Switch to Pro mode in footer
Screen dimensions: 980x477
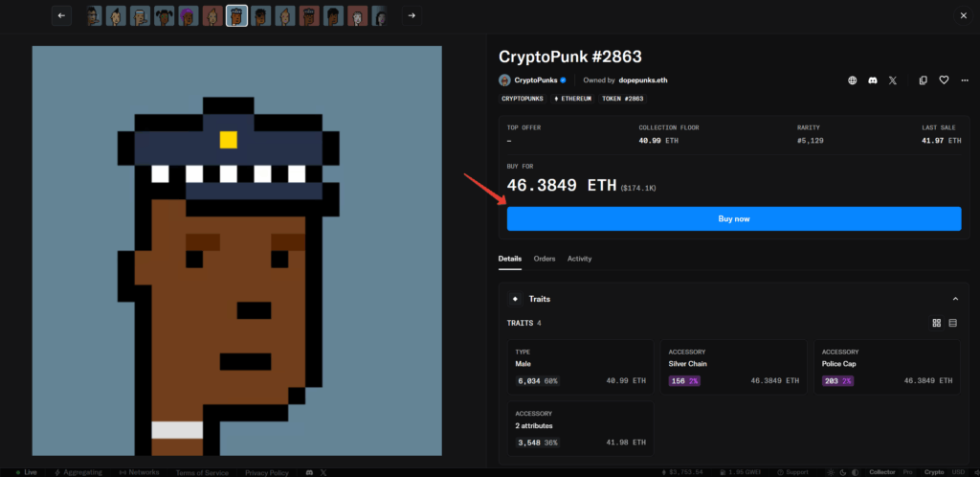click(x=907, y=472)
